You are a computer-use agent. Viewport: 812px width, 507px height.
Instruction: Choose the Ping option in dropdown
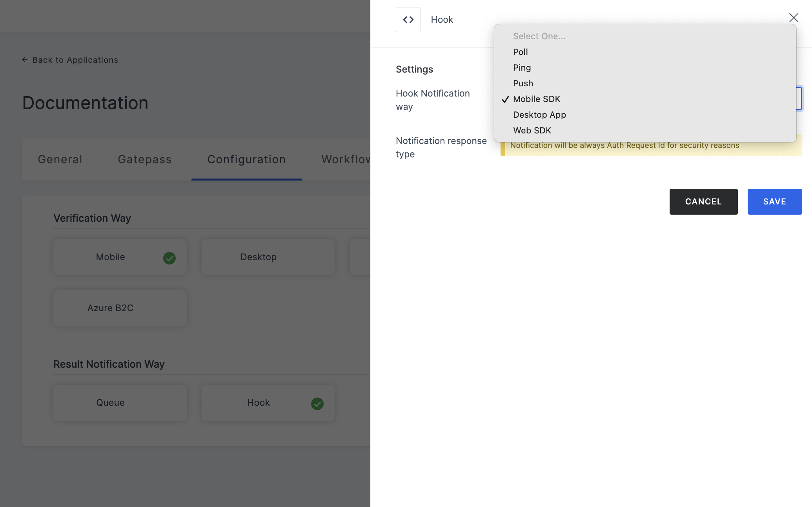click(x=645, y=67)
